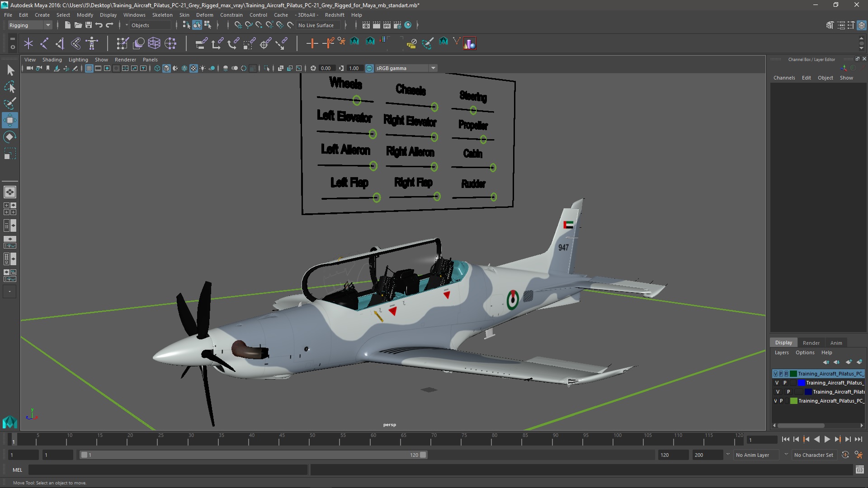Switch to the Render layer tab

point(811,343)
